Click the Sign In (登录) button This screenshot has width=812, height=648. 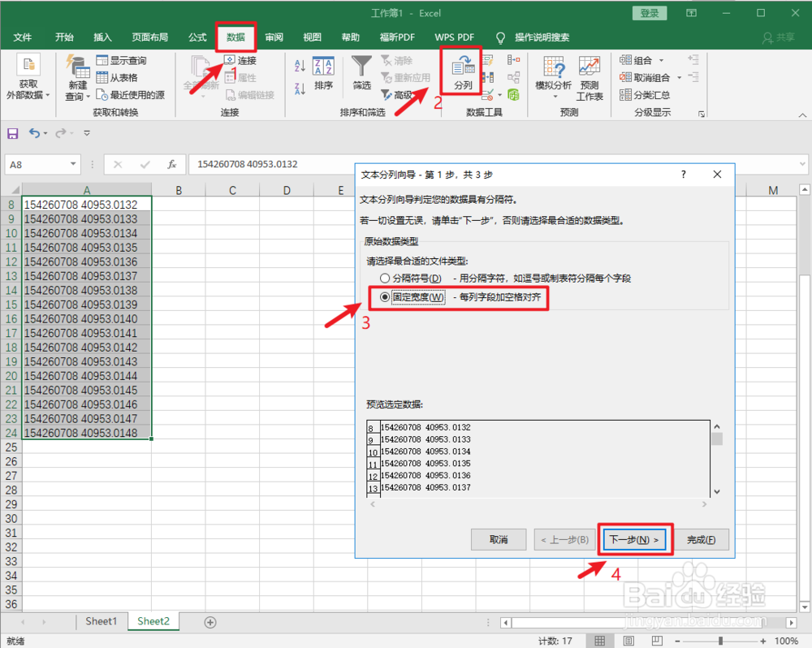click(649, 13)
